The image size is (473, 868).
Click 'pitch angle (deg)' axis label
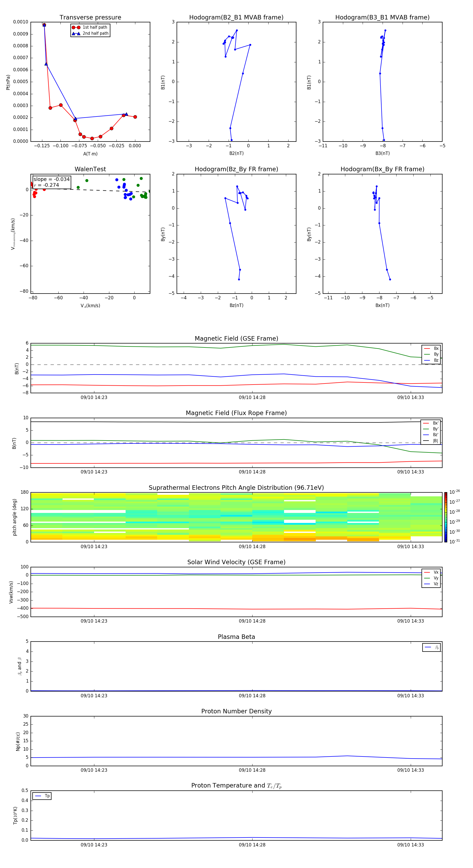pyautogui.click(x=14, y=517)
